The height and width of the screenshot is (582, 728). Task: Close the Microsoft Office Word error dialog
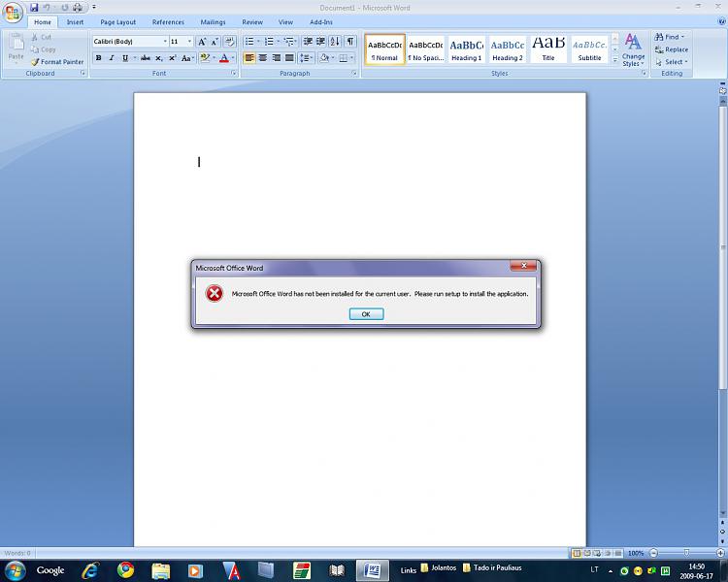tap(523, 266)
